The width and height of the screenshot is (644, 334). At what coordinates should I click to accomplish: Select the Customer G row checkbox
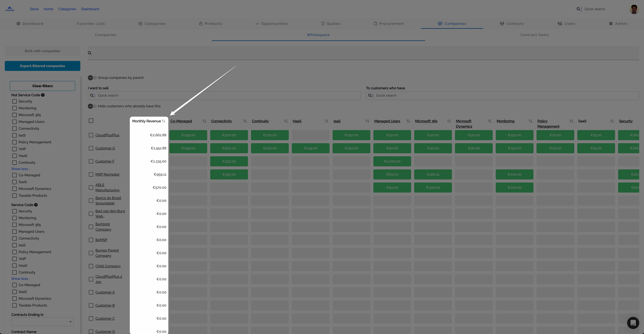(91, 148)
